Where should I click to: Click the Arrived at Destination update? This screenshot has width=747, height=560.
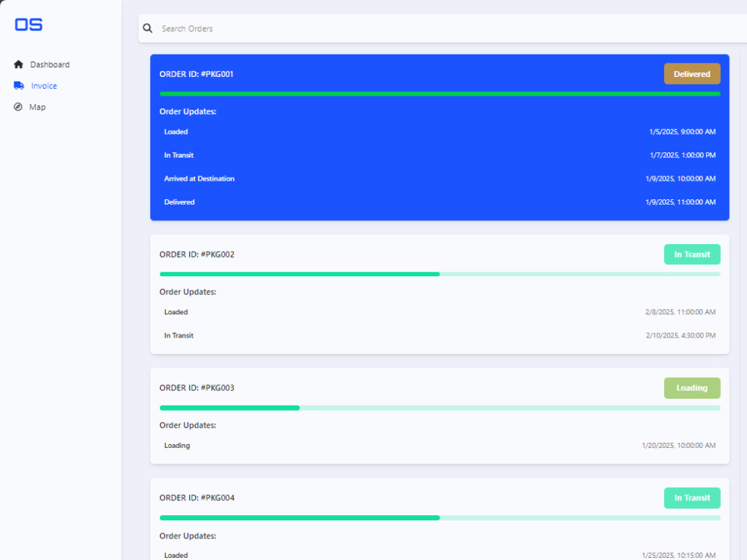click(199, 178)
